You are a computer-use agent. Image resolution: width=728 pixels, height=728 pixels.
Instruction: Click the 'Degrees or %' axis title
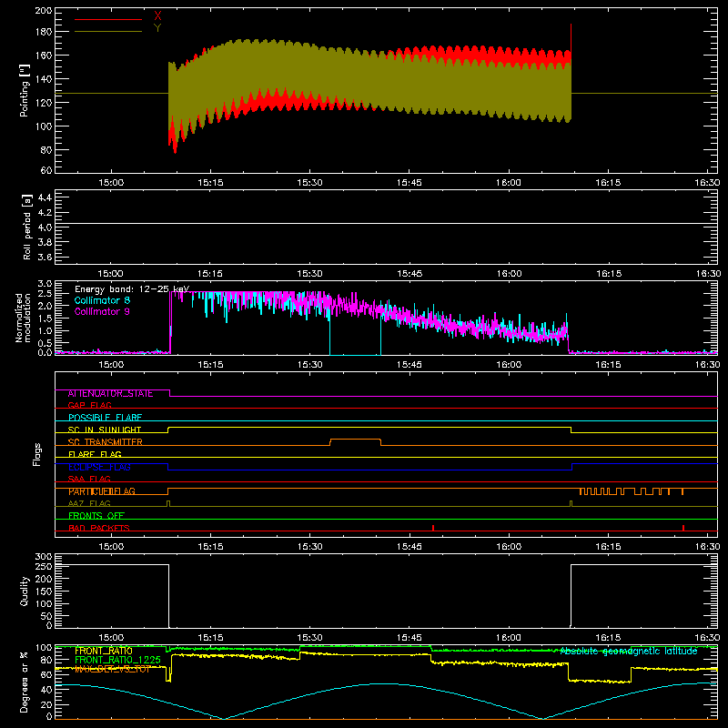(25, 682)
